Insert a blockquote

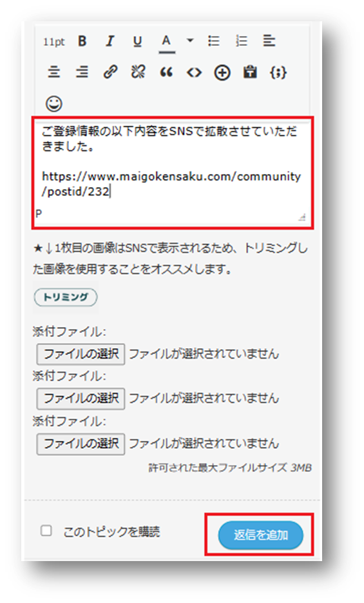tap(166, 72)
